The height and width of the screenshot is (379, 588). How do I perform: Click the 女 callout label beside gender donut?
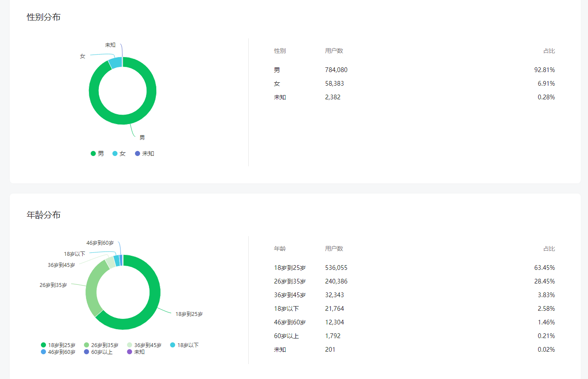point(83,56)
